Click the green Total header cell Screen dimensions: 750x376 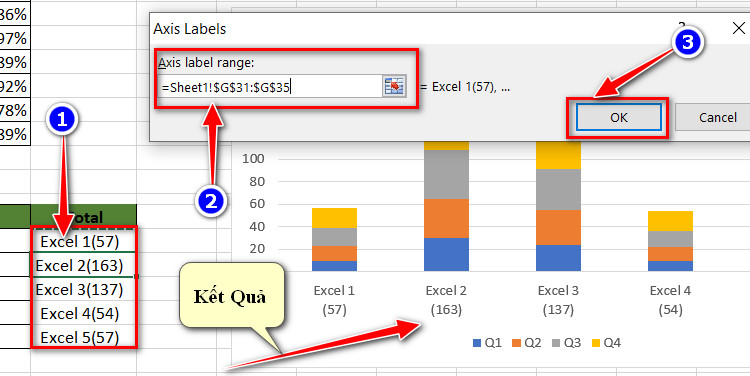(83, 216)
